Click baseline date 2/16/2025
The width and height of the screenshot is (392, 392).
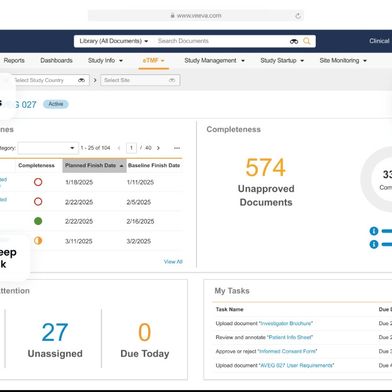140,221
